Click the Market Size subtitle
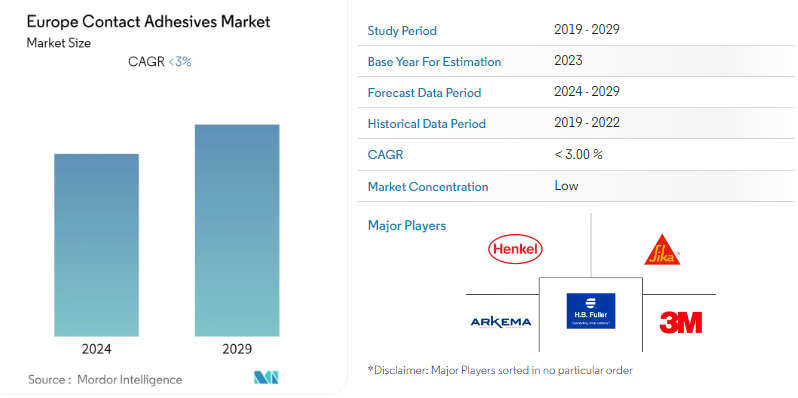The width and height of the screenshot is (798, 398). coord(59,43)
